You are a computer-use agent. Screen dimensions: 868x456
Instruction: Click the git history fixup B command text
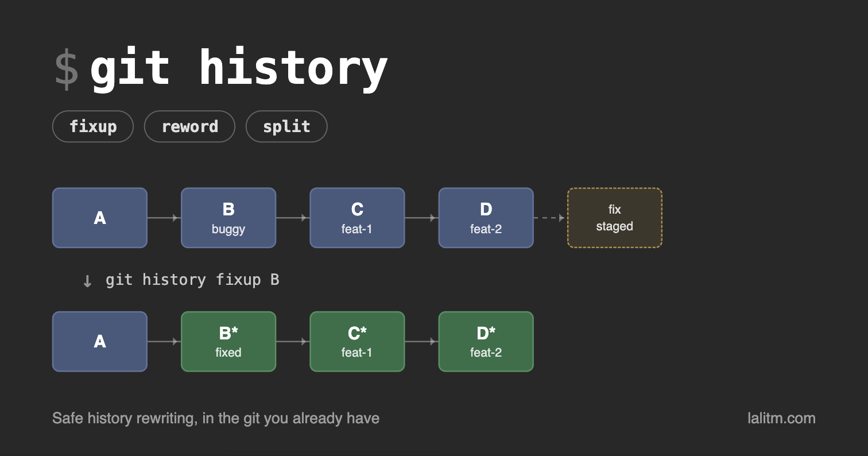[192, 280]
